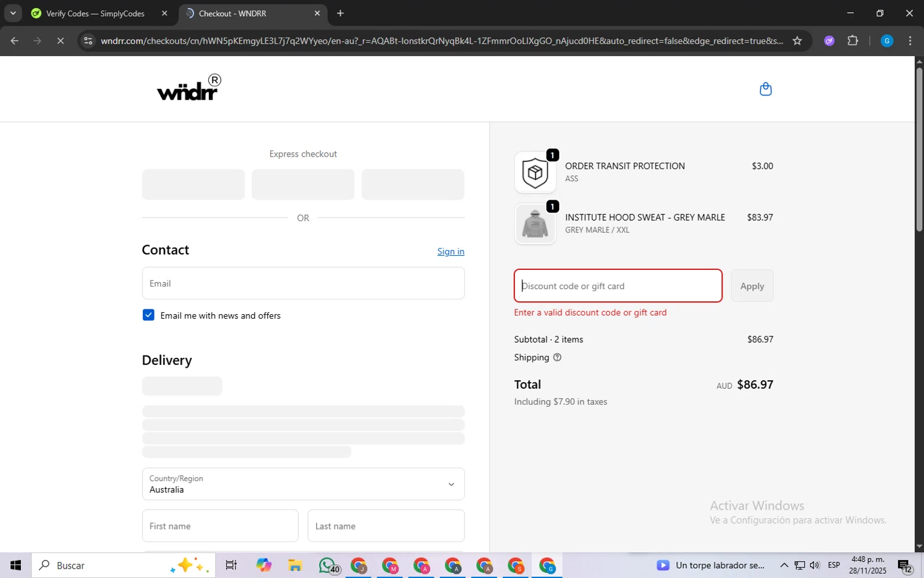Open the Chrome profile avatar menu

(887, 41)
